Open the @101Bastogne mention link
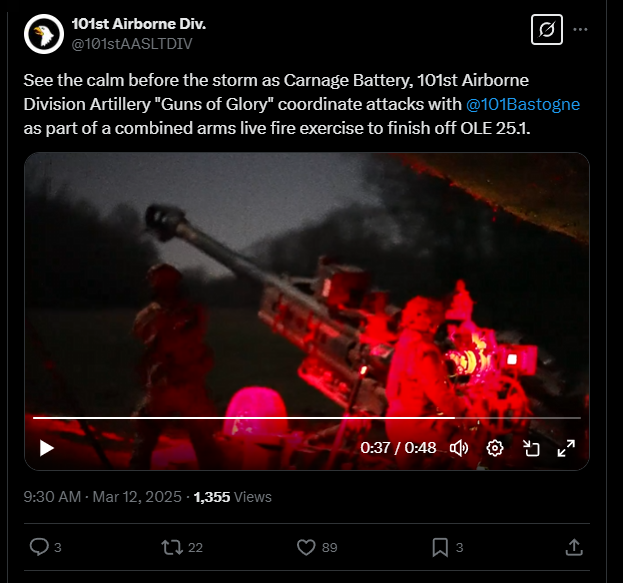This screenshot has height=583, width=623. [522, 104]
